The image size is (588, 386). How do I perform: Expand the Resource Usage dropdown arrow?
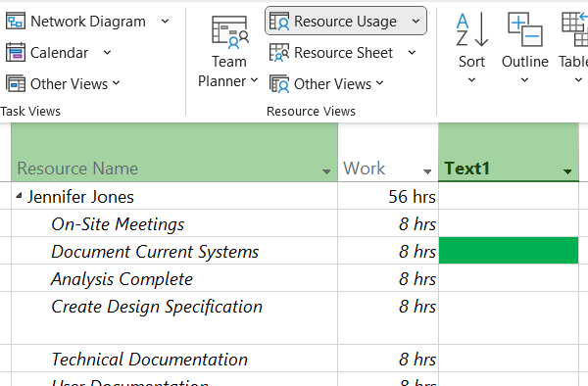416,22
